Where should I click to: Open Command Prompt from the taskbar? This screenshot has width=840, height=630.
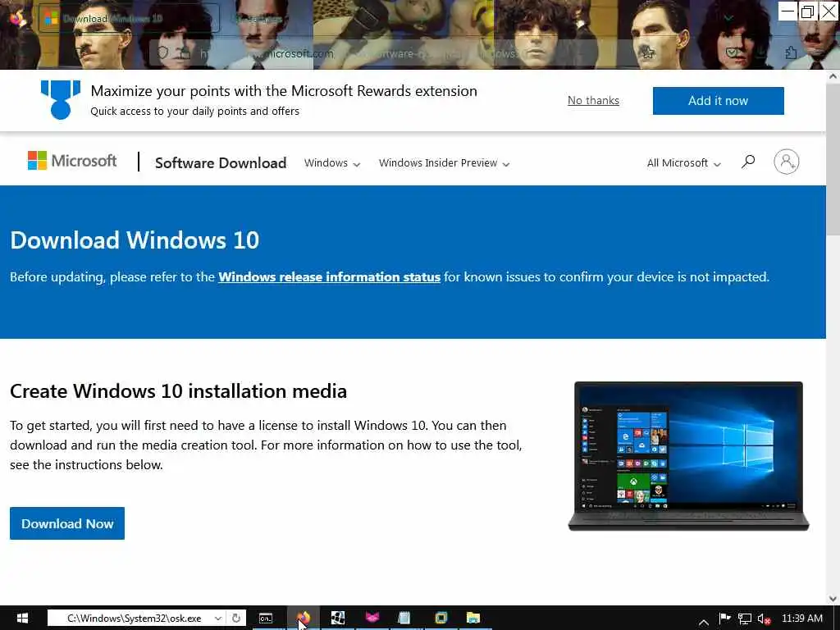[x=266, y=618]
